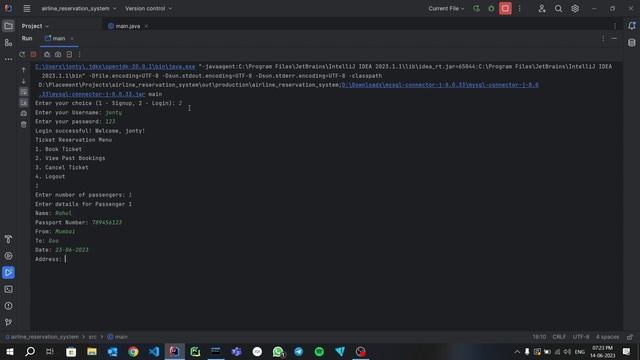Expand the Project view dropdown
Viewport: 640px width, 360px height.
tap(35, 26)
